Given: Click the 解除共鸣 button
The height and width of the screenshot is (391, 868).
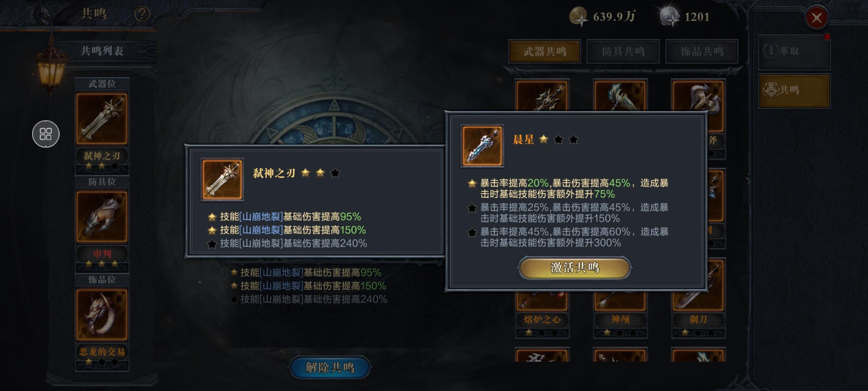Looking at the screenshot, I should click(x=330, y=367).
